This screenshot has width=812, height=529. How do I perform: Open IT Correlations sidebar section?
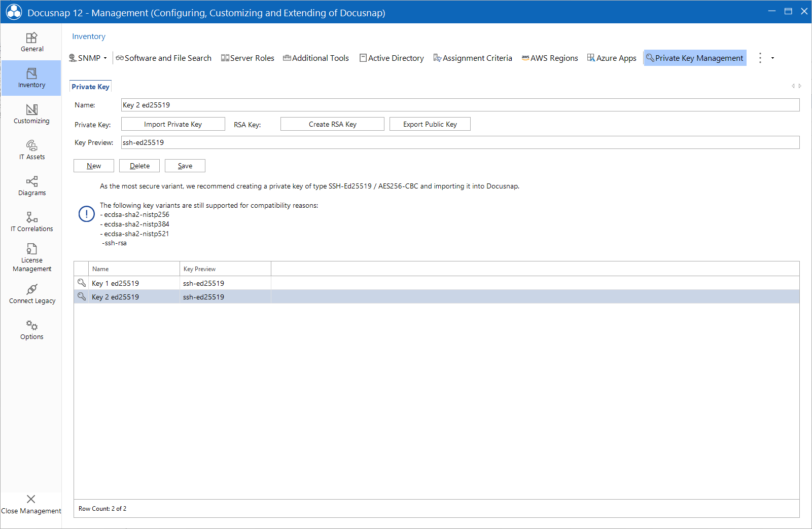pyautogui.click(x=31, y=222)
